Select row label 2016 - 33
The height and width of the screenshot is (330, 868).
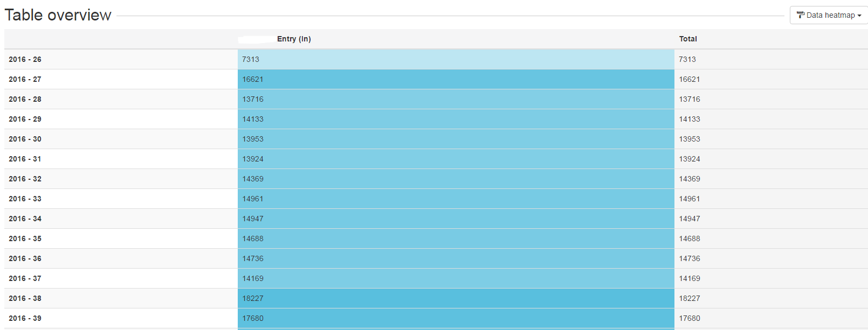(x=25, y=199)
